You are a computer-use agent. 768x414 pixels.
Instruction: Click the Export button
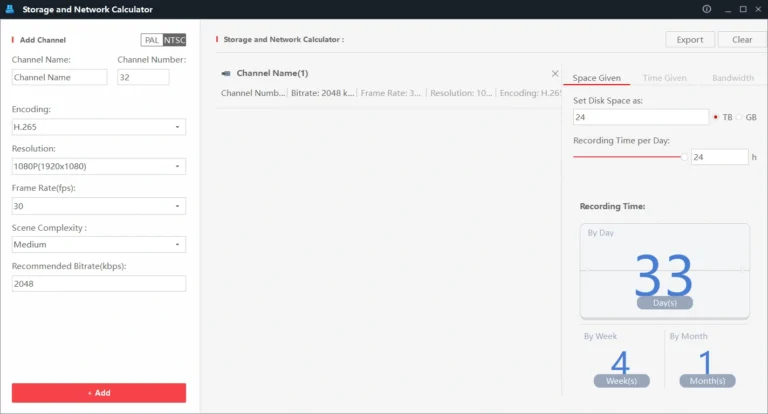pyautogui.click(x=689, y=40)
